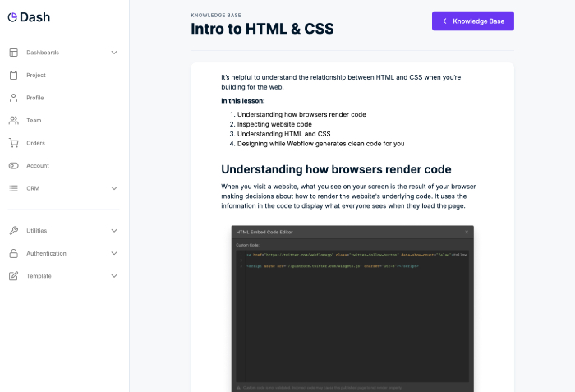Select the Authentication menu label

tap(46, 253)
